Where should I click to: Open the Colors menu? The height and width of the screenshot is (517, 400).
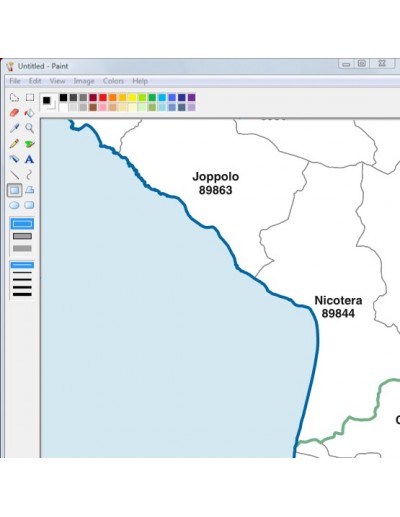tap(113, 81)
